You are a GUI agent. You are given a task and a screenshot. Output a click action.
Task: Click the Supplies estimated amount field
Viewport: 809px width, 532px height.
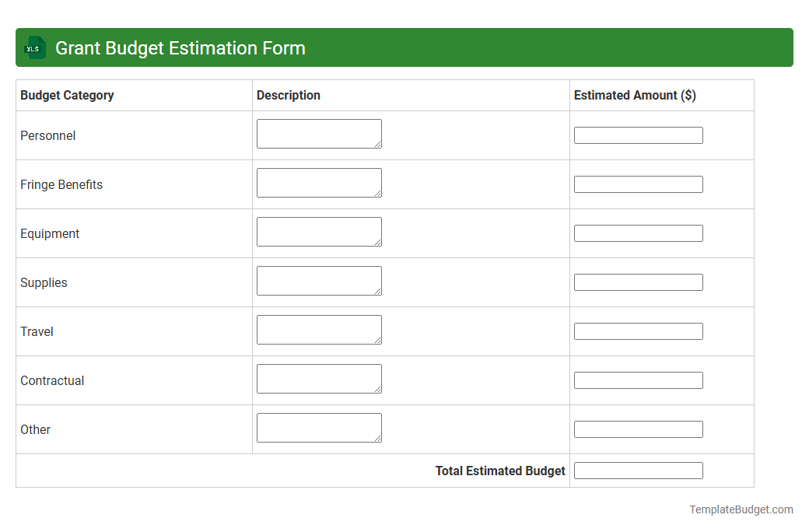(x=638, y=282)
